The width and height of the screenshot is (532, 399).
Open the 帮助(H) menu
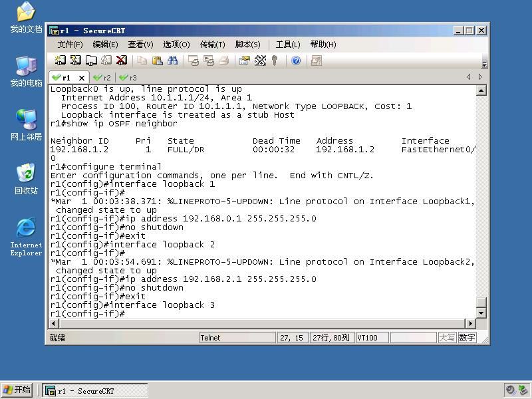tap(323, 45)
